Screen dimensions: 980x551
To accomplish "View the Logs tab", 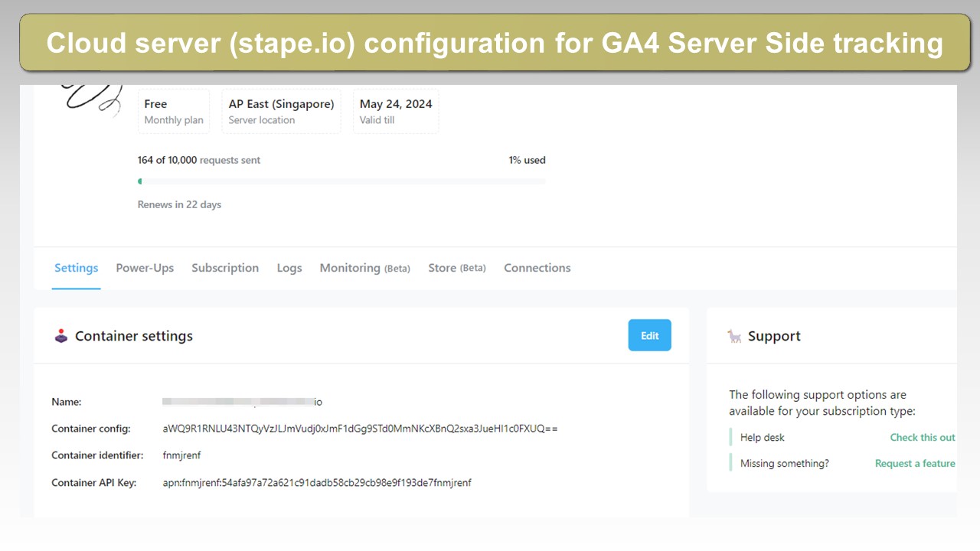I will (289, 268).
